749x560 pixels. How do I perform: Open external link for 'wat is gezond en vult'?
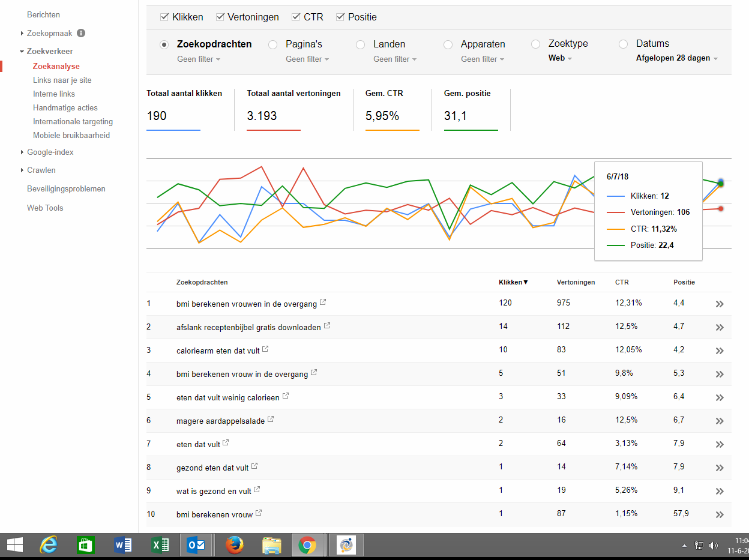[257, 490]
